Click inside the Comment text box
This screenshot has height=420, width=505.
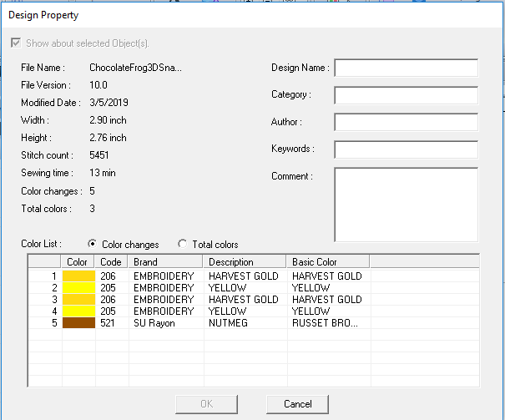[406, 204]
